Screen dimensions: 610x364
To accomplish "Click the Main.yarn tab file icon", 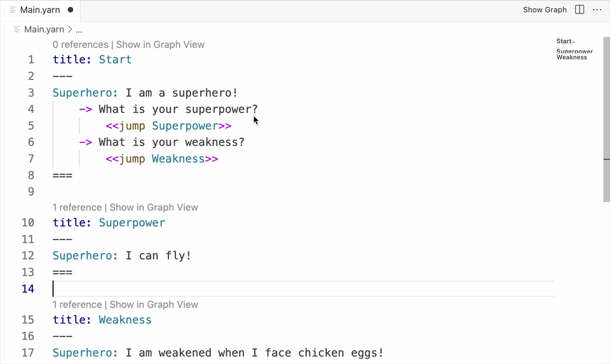I will click(x=13, y=10).
